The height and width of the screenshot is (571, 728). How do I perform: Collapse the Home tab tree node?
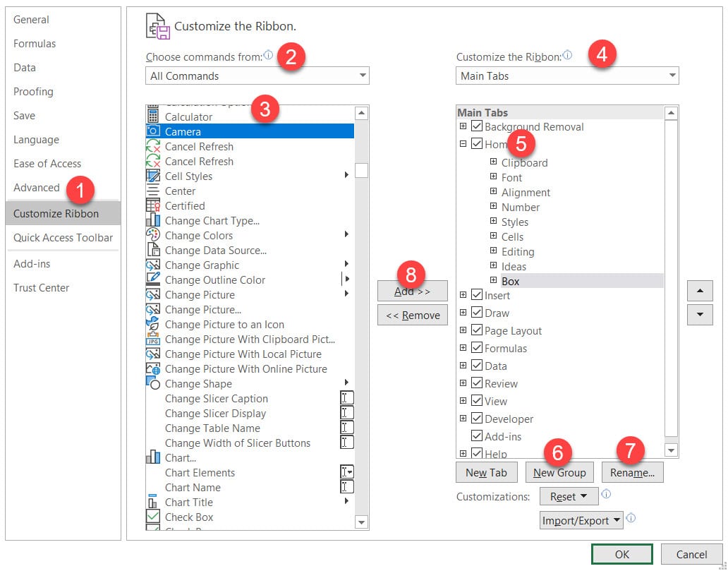463,143
